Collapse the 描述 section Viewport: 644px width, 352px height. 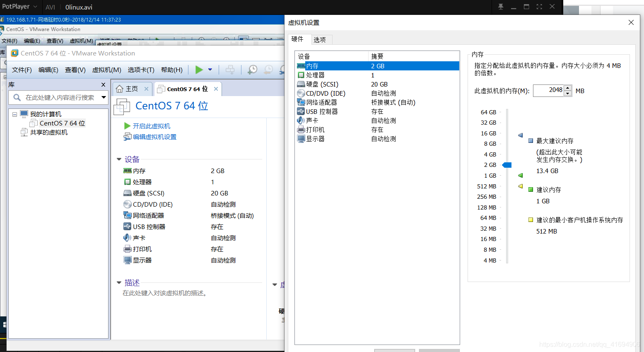119,283
